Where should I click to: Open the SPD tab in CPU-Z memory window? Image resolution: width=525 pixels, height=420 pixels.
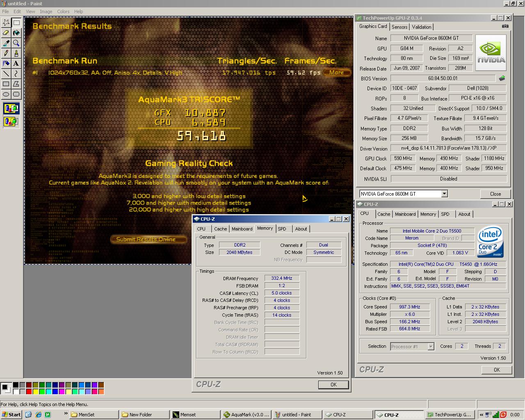click(282, 229)
